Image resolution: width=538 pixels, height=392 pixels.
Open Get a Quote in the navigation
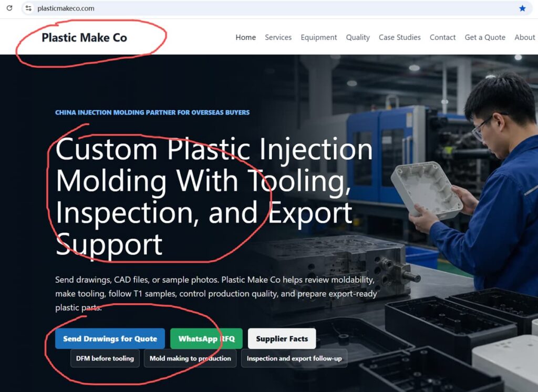[x=485, y=37]
